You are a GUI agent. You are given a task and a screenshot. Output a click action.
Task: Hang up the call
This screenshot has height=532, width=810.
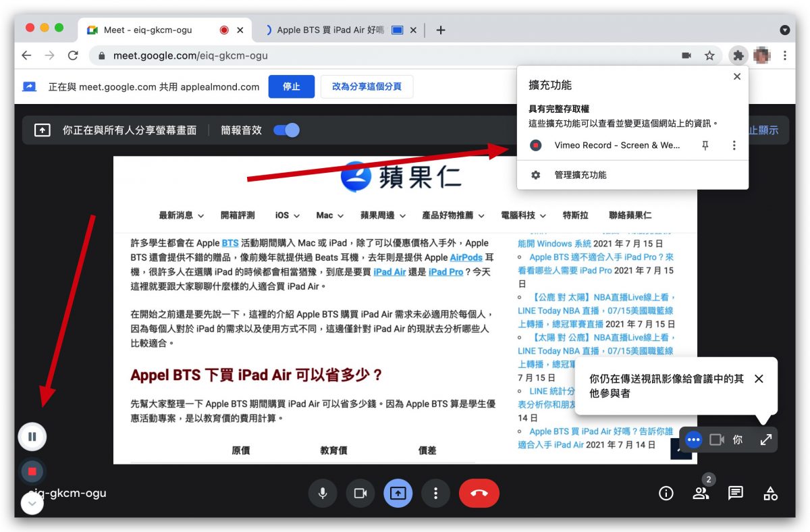pos(479,494)
